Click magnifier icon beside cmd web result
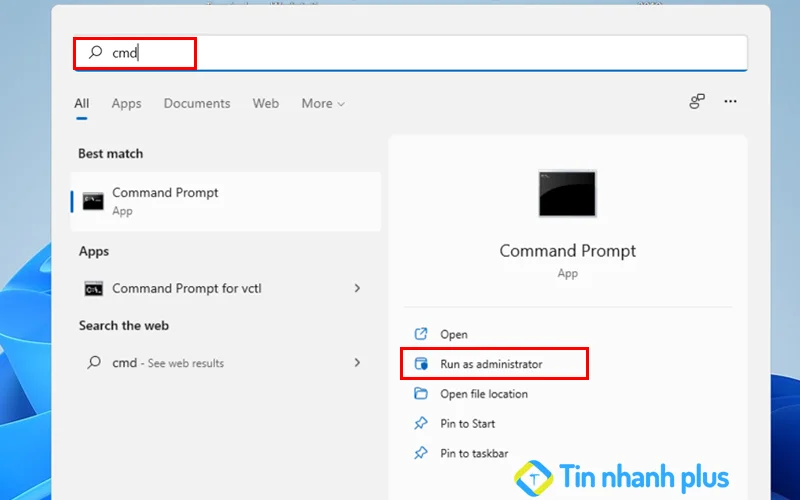Screen dimensions: 800x500 click(94, 362)
